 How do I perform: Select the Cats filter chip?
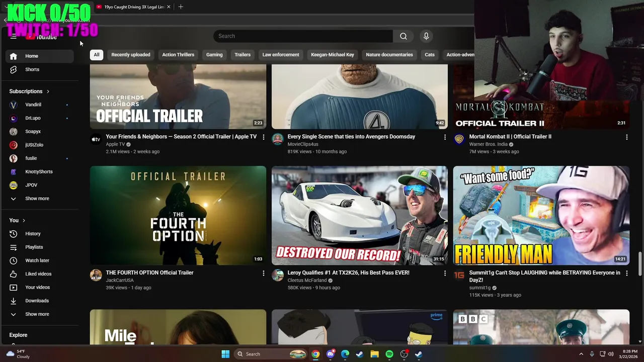(430, 55)
